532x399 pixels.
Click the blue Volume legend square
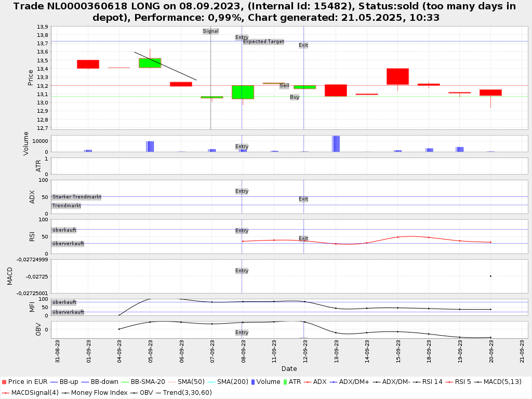253,382
